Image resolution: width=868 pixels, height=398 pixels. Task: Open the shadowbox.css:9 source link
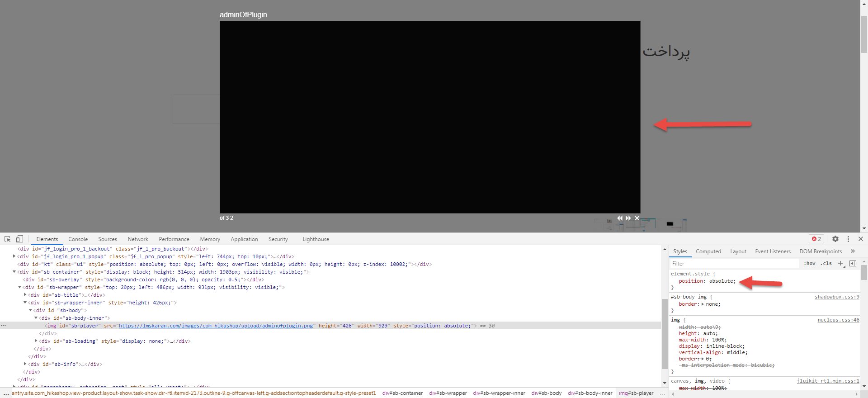(837, 297)
